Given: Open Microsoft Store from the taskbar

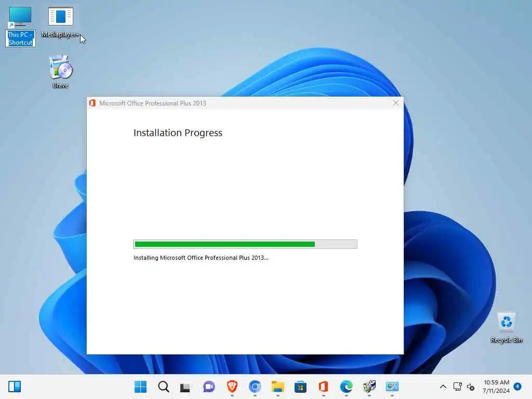Looking at the screenshot, I should (300, 387).
